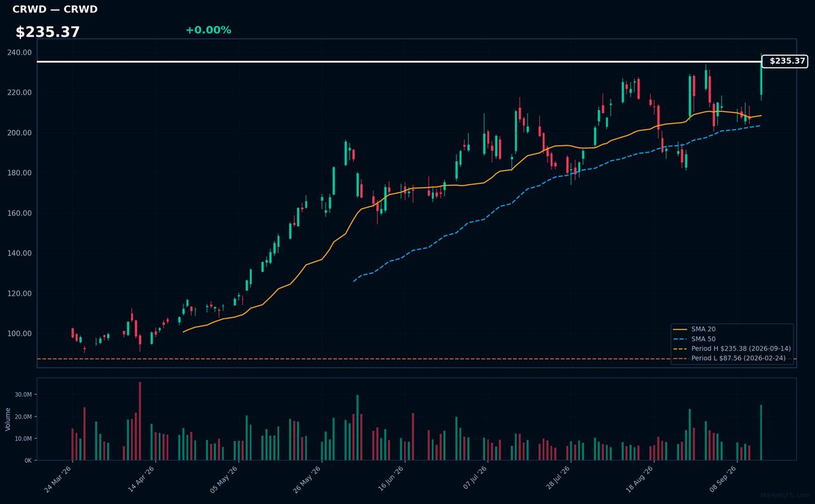
Task: Click the +0.00% change value
Action: coord(208,30)
